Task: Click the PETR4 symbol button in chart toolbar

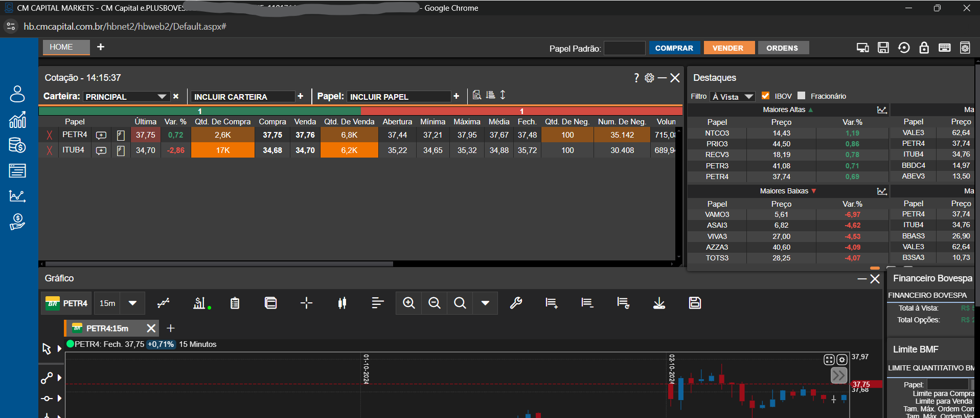Action: point(67,303)
